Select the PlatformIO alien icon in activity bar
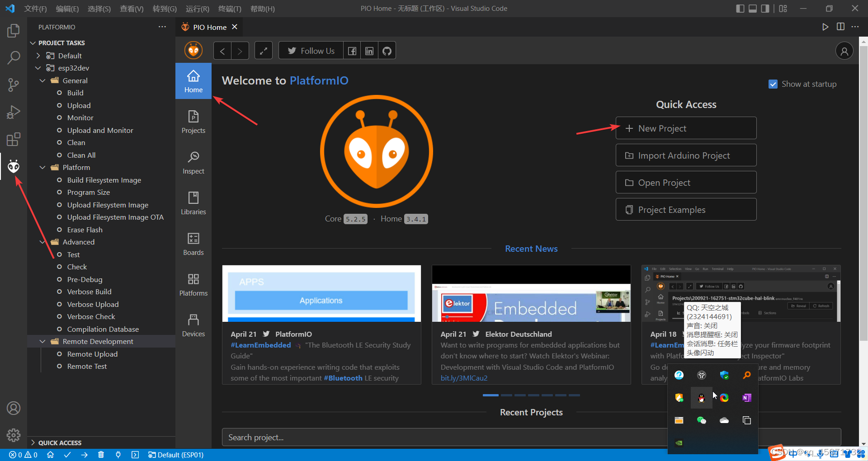This screenshot has height=461, width=868. (14, 166)
